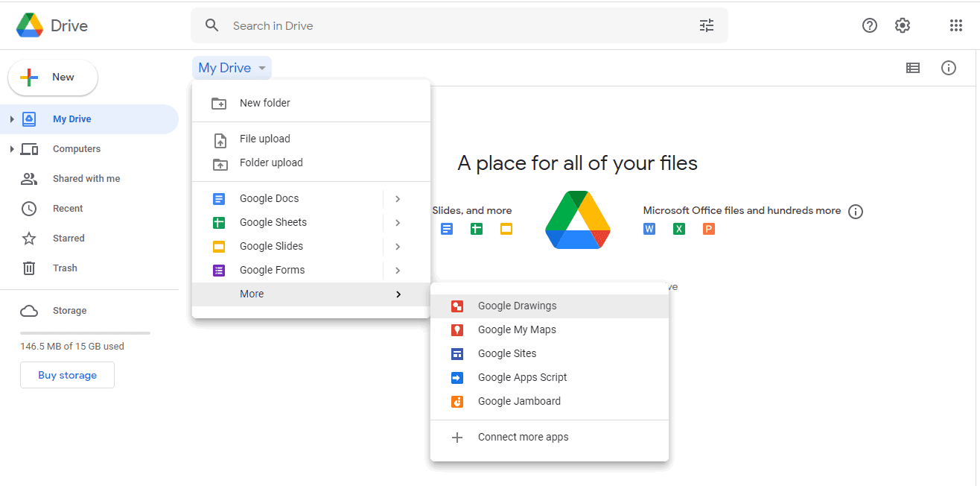Image resolution: width=980 pixels, height=486 pixels.
Task: Click Connect more apps
Action: coord(524,437)
